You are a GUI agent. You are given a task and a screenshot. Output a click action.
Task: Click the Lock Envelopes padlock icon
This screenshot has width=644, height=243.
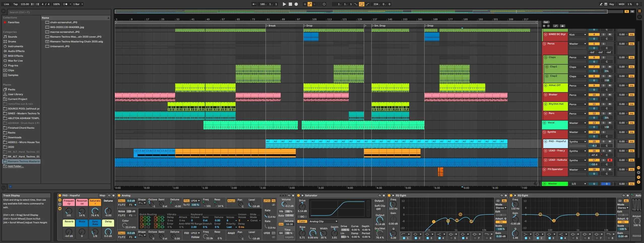(x=562, y=26)
